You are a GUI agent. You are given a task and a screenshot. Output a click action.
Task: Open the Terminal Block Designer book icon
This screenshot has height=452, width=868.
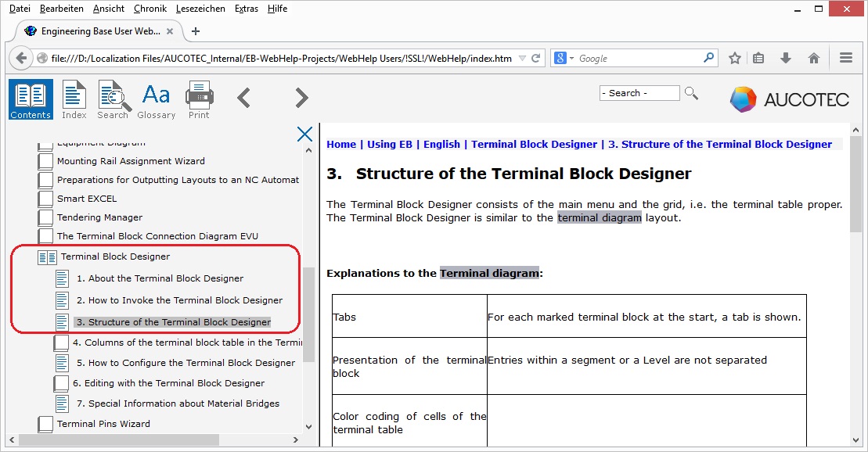click(x=47, y=257)
